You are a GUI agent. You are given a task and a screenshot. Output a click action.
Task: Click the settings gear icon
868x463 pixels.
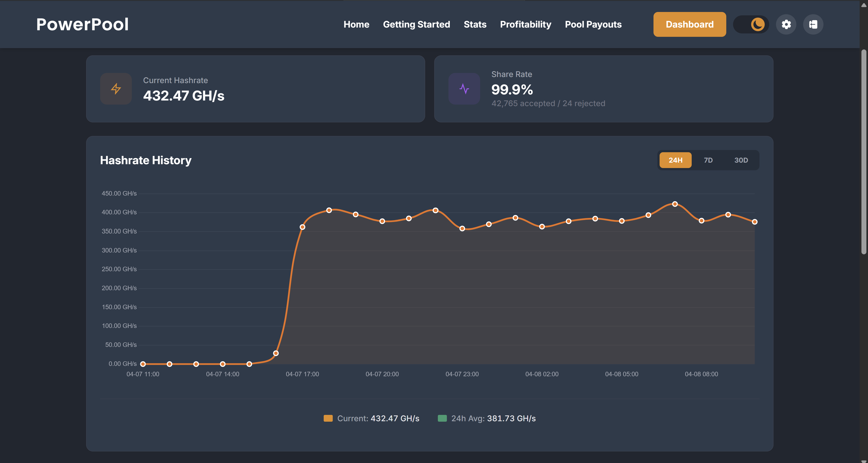pos(786,24)
